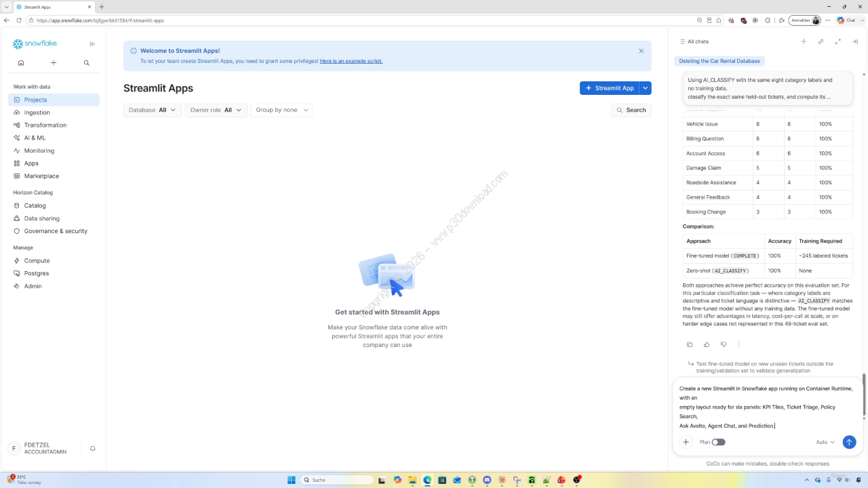This screenshot has width=868, height=488.
Task: Open browser zoom icon in address bar
Action: pyautogui.click(x=700, y=20)
